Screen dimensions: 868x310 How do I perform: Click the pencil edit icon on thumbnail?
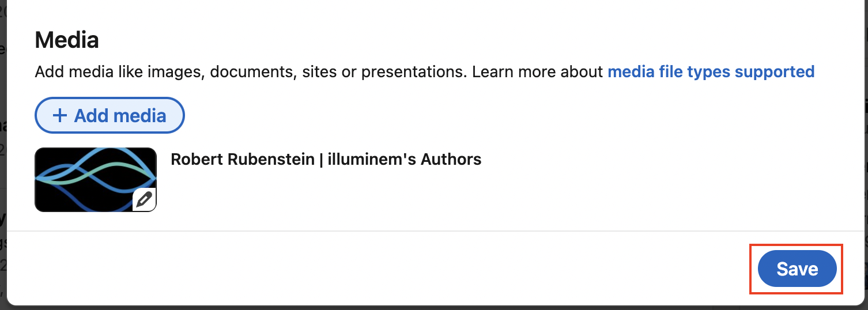(x=144, y=200)
